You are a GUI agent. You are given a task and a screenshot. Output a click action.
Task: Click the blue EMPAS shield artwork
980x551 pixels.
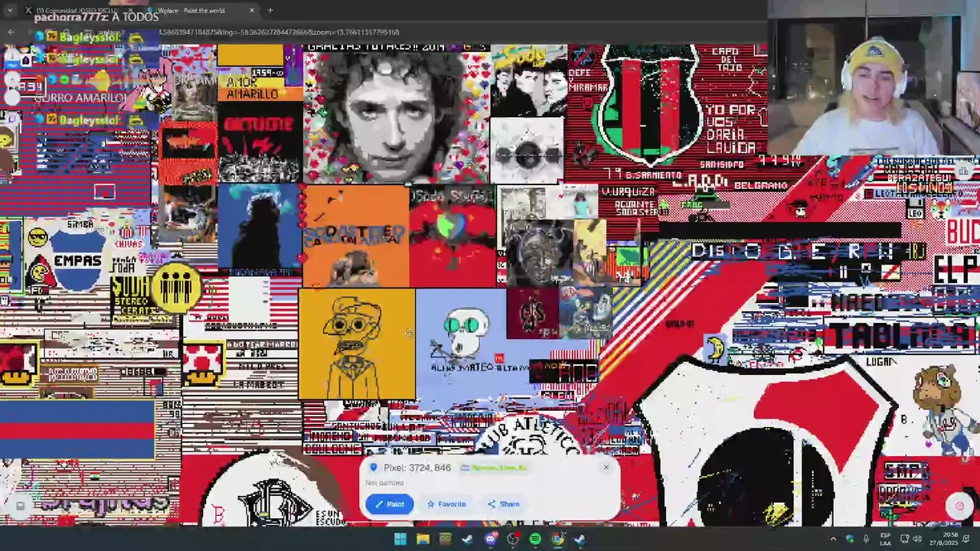click(x=76, y=260)
